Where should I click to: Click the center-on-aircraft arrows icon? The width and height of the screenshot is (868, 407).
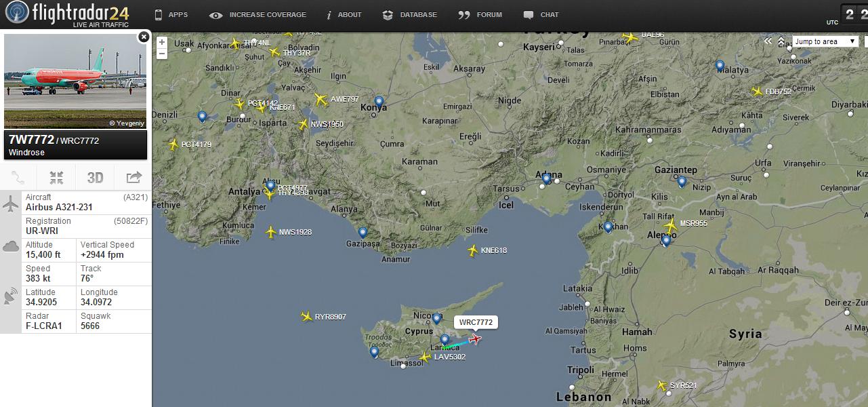(56, 178)
